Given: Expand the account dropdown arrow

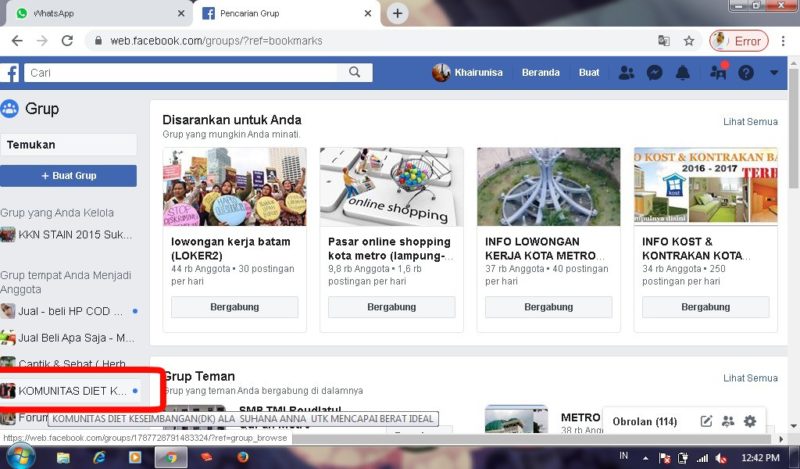Looking at the screenshot, I should [774, 72].
